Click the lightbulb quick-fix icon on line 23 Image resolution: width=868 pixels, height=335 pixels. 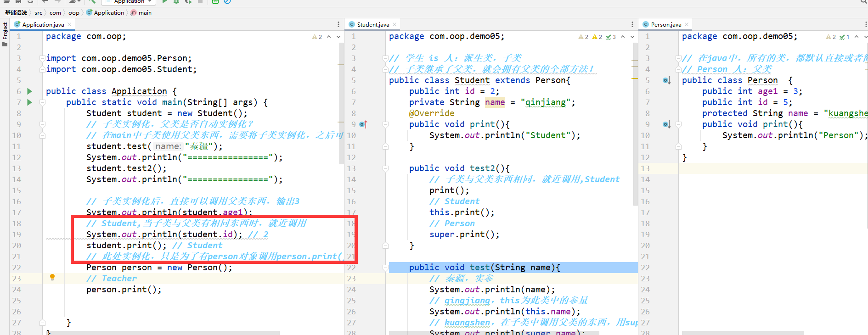click(x=52, y=277)
